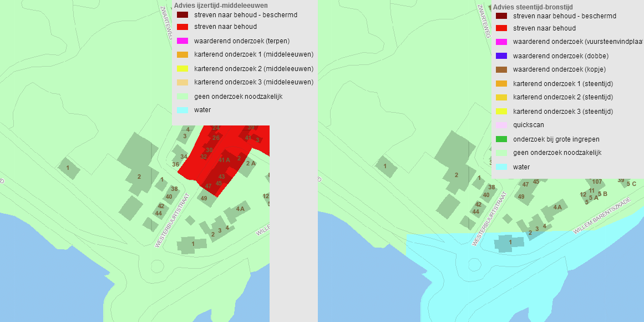Click the 'karterend onderzoek 2 (steentijd)' legend entry
The width and height of the screenshot is (644, 322).
pyautogui.click(x=563, y=98)
